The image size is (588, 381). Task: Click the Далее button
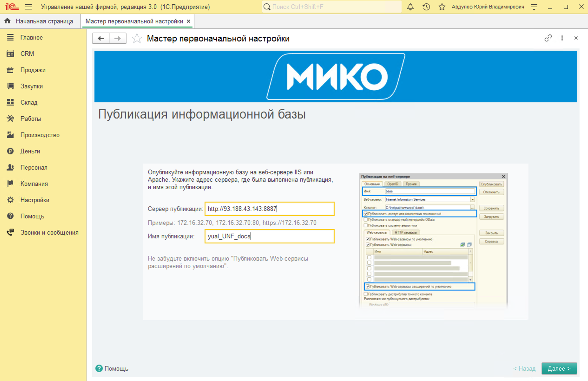(559, 368)
